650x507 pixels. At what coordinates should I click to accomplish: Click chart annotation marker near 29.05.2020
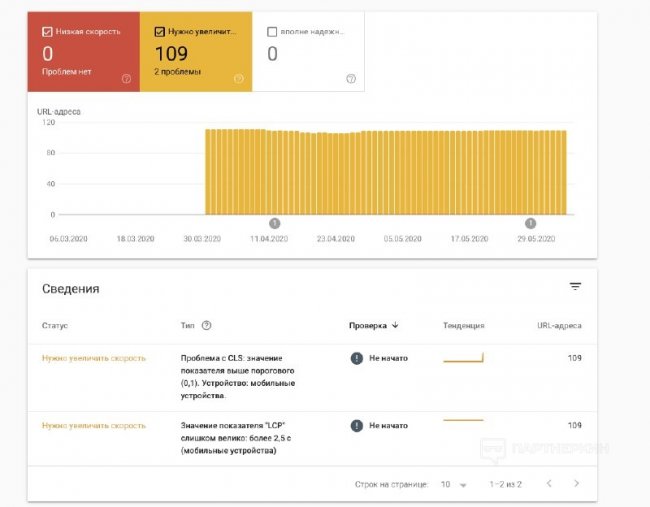pos(531,223)
